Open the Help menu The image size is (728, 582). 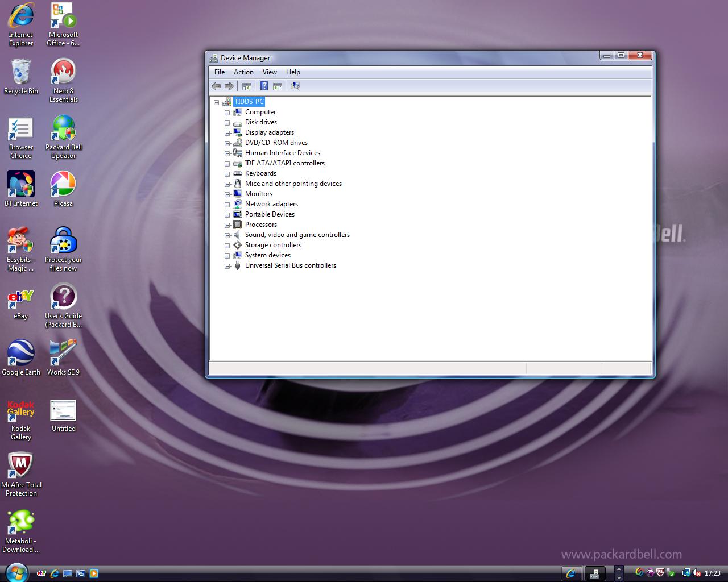point(293,72)
